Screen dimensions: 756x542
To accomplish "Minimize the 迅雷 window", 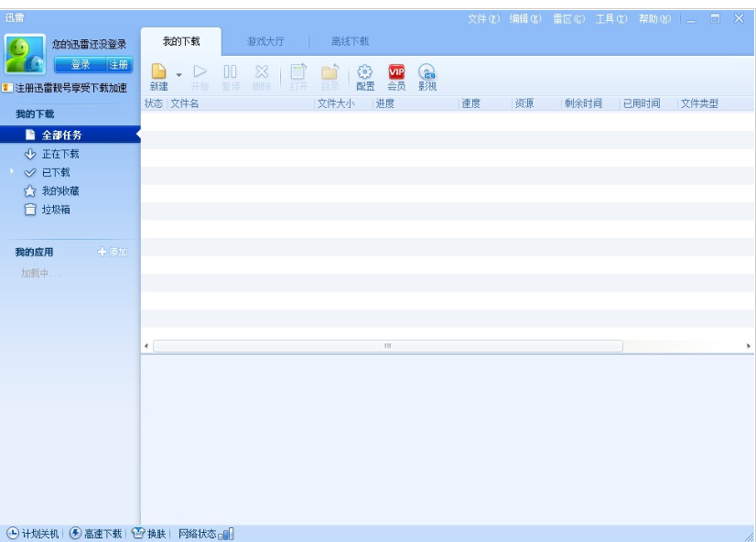I will tap(691, 19).
